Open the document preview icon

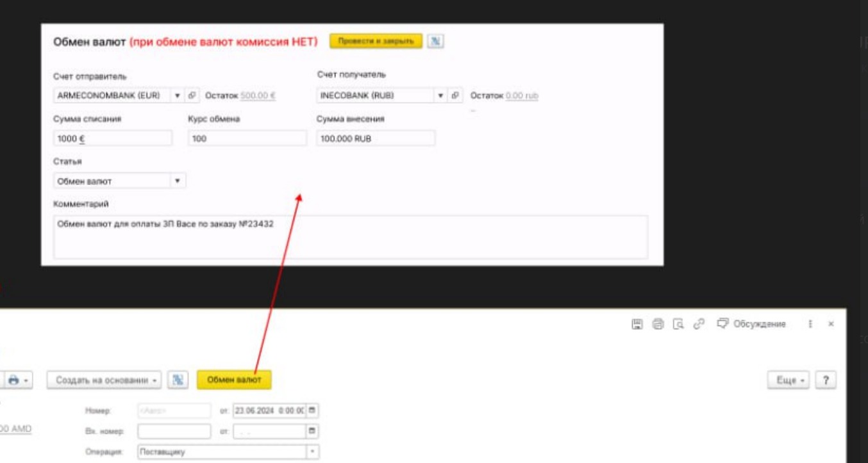(678, 324)
